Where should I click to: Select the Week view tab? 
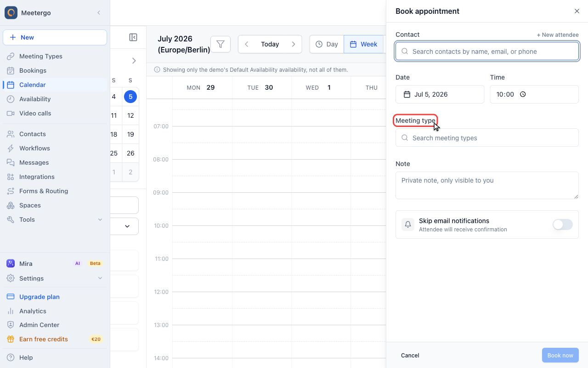pos(363,44)
